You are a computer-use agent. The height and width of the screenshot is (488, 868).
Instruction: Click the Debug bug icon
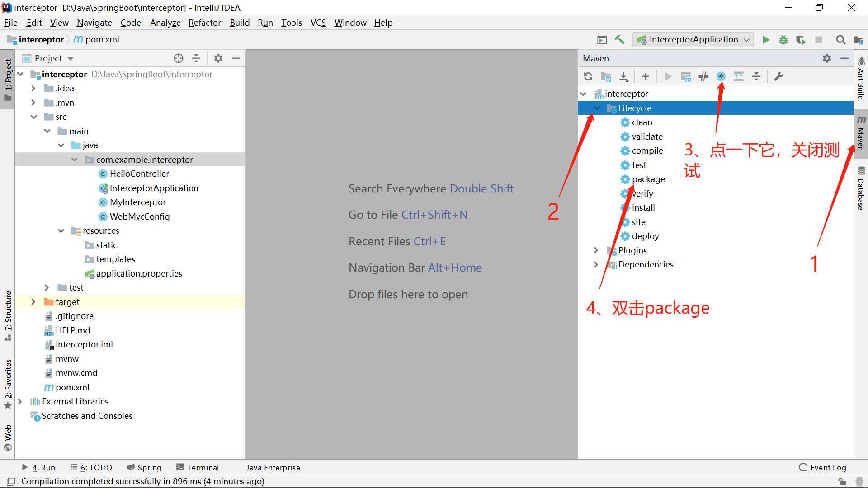click(x=783, y=40)
